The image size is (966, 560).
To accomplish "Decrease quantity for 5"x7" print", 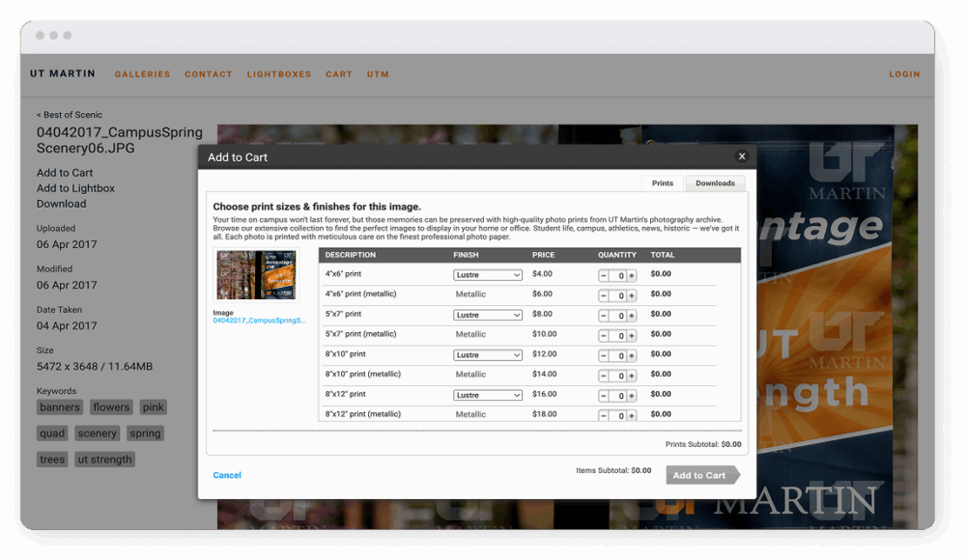I will tap(604, 316).
